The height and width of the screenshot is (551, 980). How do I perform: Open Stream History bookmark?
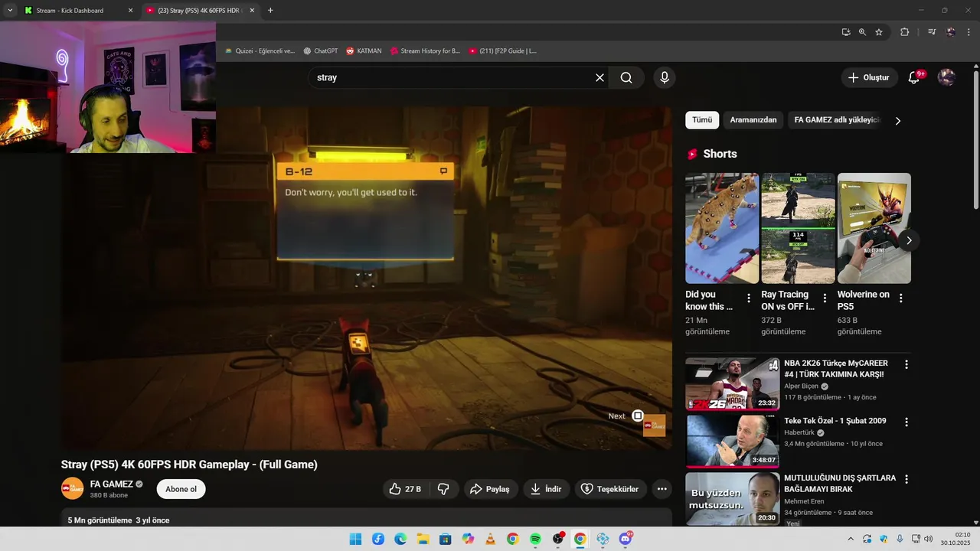pyautogui.click(x=425, y=51)
